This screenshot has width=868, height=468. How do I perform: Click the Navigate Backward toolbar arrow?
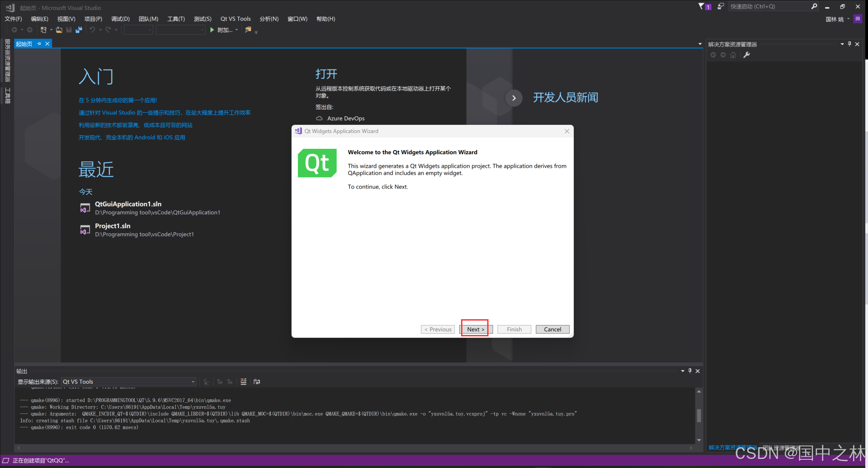tap(14, 30)
